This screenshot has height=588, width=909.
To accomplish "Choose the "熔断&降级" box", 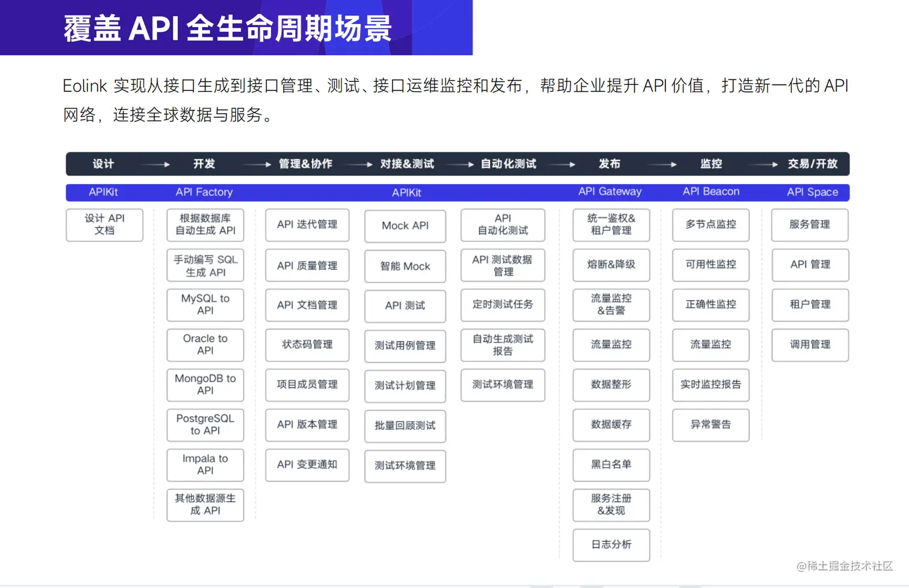I will pyautogui.click(x=611, y=265).
